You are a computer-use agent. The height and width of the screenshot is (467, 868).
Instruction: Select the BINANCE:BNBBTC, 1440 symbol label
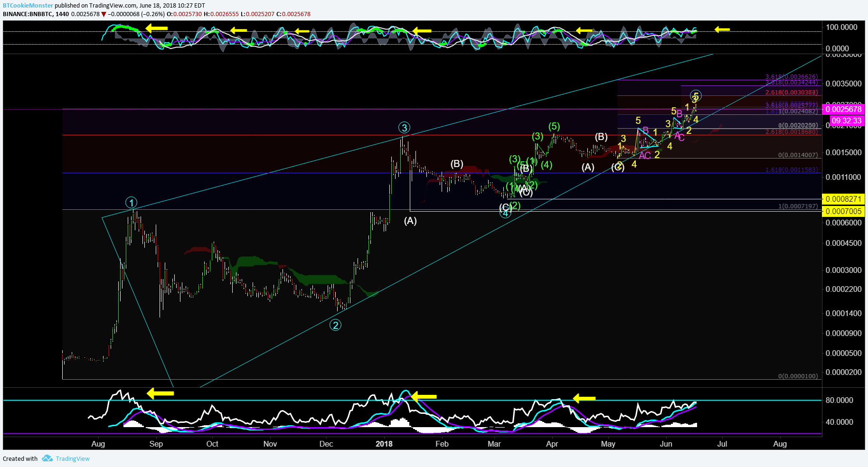[x=36, y=14]
